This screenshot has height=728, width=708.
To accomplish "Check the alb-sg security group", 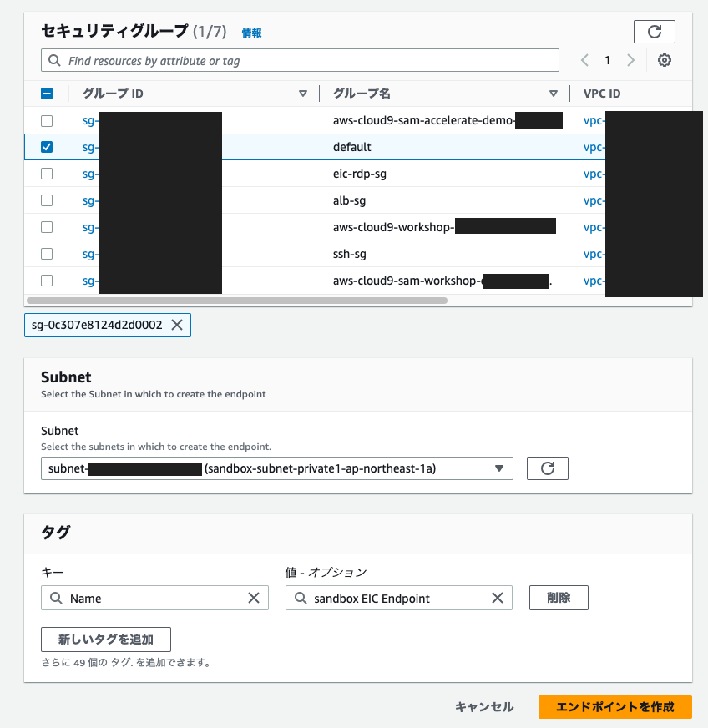I will point(47,200).
